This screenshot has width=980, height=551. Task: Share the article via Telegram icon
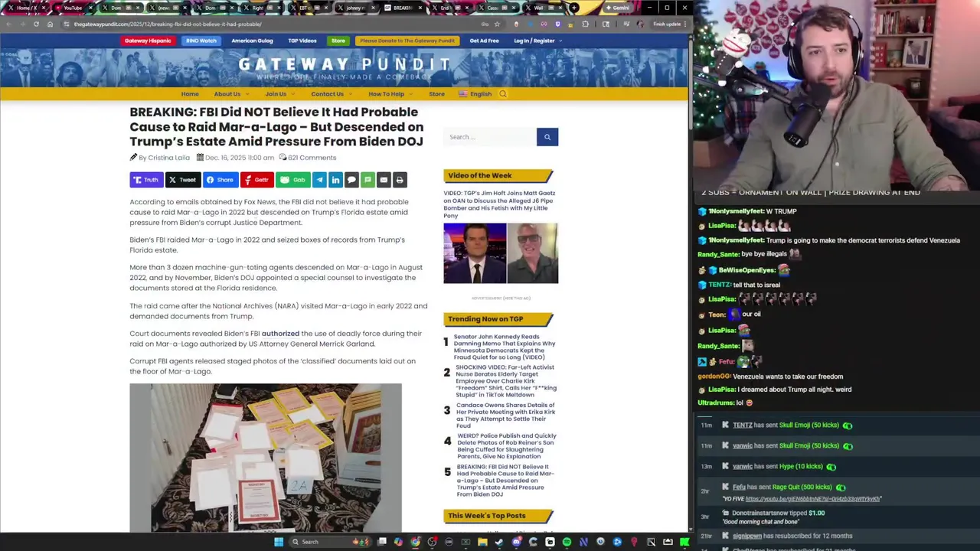coord(319,180)
